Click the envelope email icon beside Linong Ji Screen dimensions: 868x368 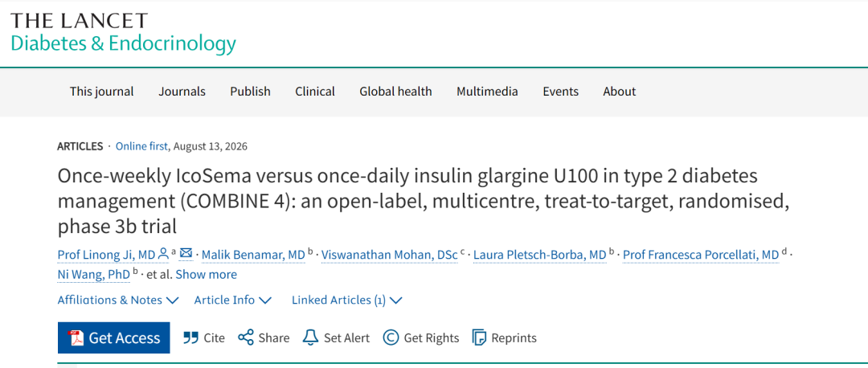[186, 253]
